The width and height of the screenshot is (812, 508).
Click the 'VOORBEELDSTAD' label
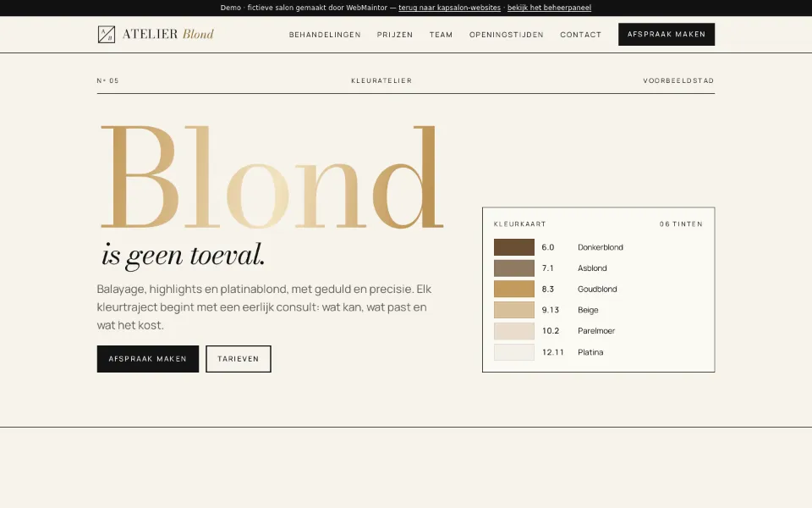pos(678,80)
